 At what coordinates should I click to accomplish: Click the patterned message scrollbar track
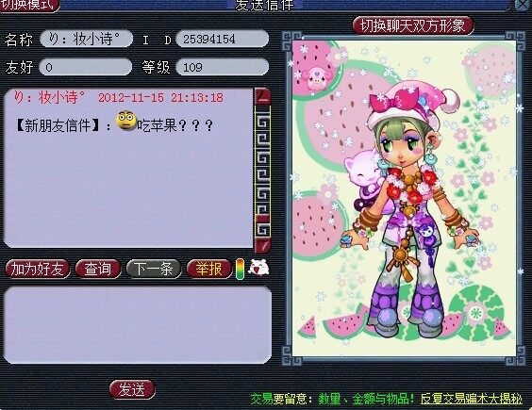pos(262,172)
